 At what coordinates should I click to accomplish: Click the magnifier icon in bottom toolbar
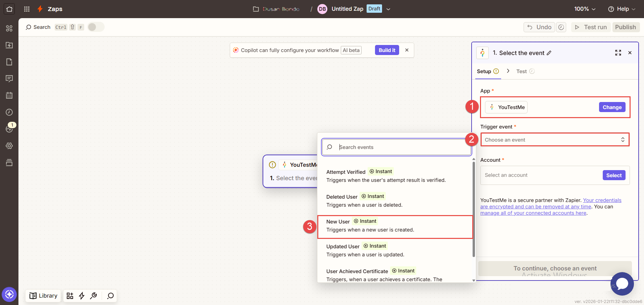[x=110, y=296]
